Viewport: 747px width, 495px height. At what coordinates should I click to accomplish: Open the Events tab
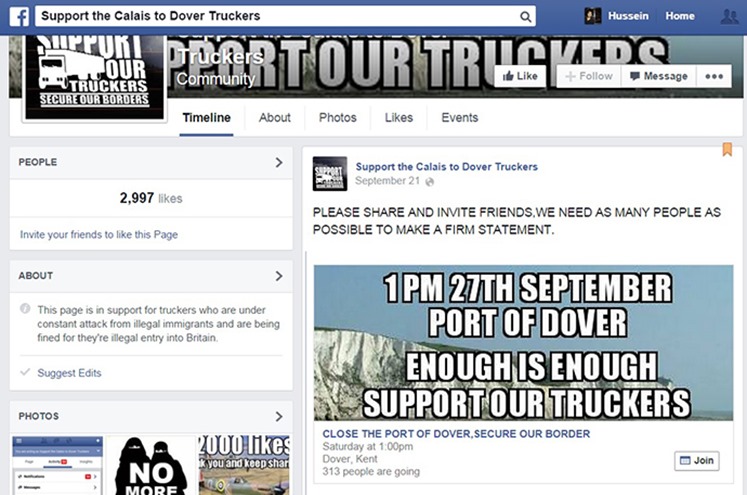point(459,118)
